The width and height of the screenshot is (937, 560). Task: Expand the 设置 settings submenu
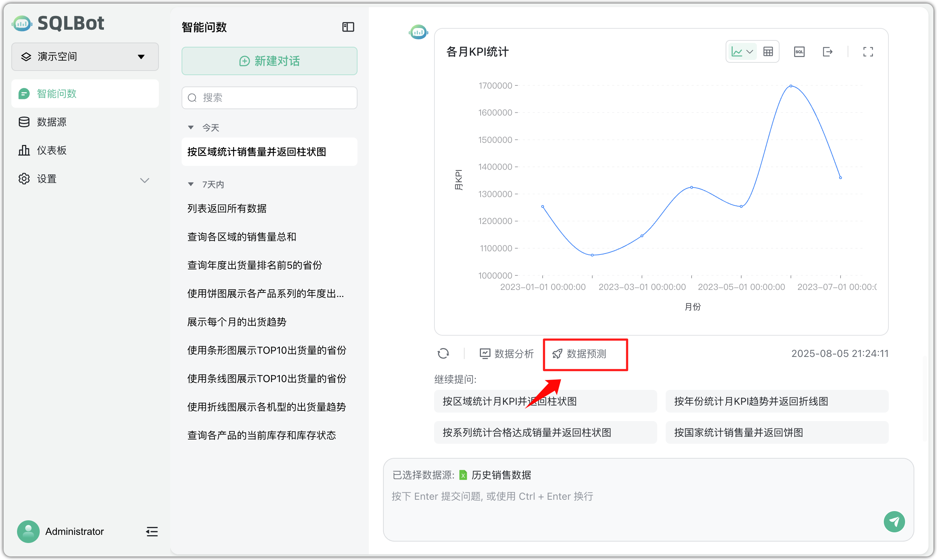tap(145, 180)
